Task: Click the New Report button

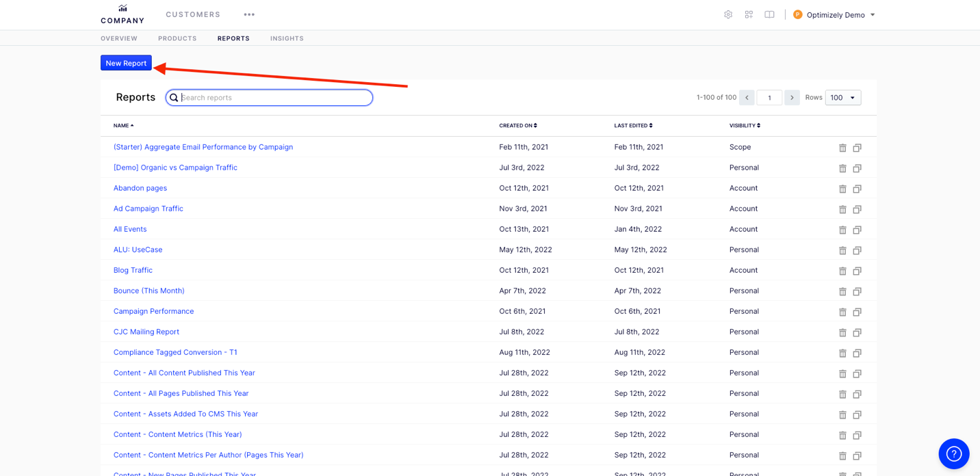Action: (x=126, y=62)
